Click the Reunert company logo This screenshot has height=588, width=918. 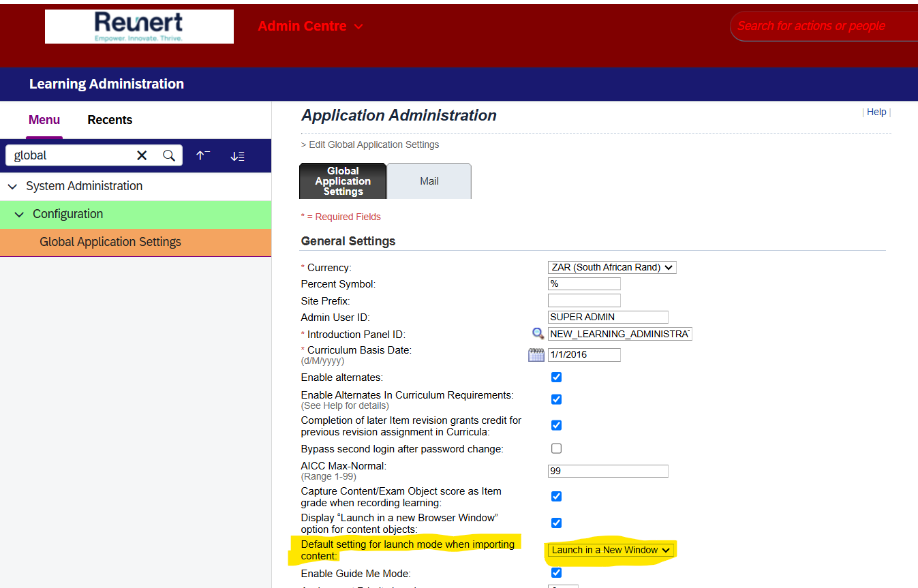click(139, 27)
